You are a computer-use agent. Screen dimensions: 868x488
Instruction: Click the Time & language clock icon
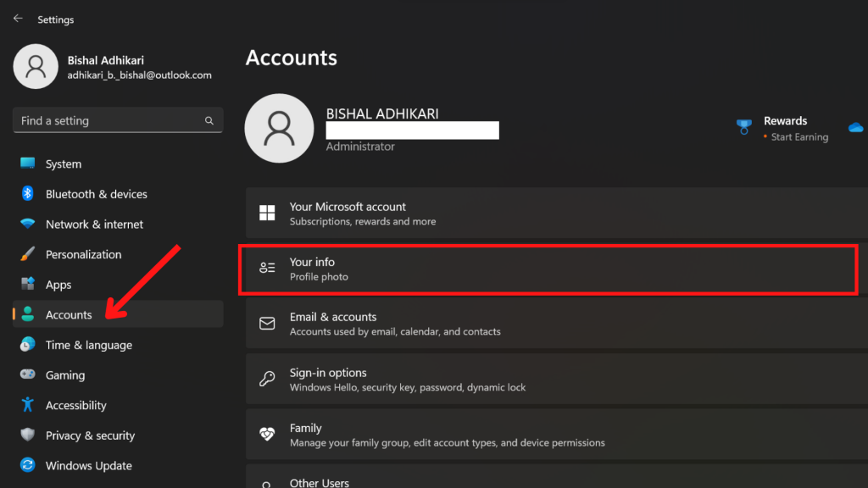pyautogui.click(x=27, y=344)
